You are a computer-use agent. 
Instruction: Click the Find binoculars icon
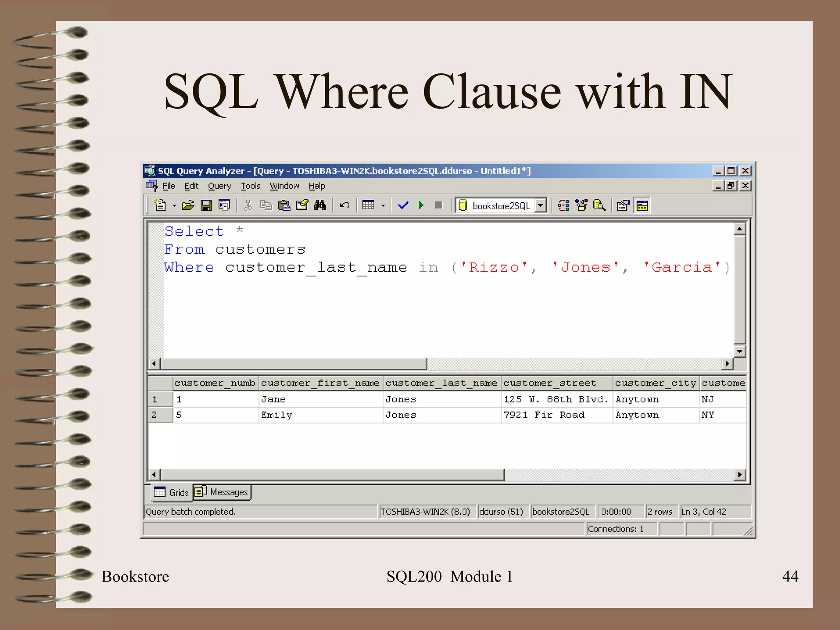(320, 205)
